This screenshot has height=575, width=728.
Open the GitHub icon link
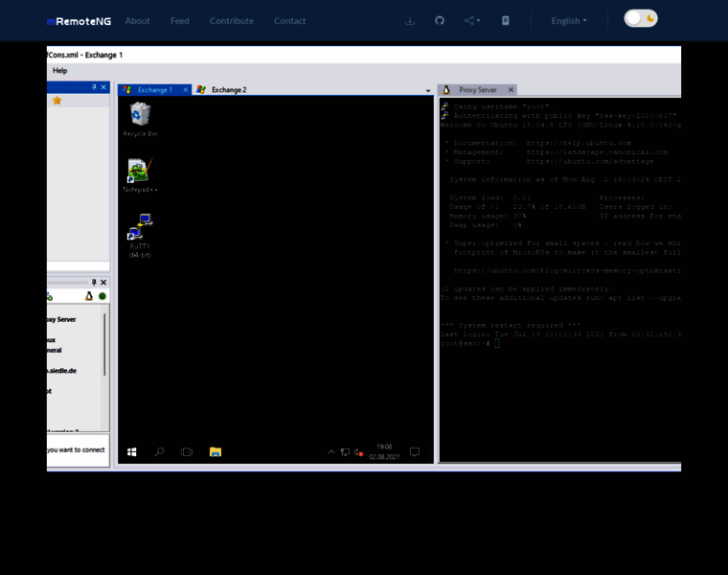click(440, 21)
